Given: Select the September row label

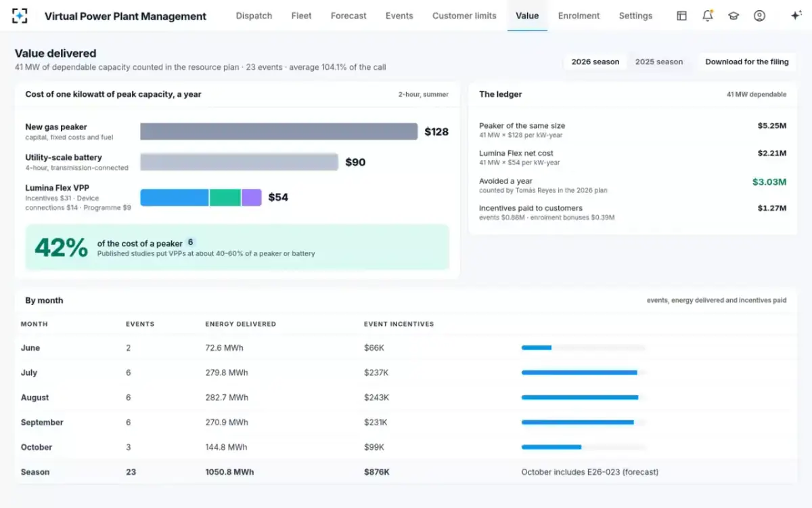Looking at the screenshot, I should pos(42,422).
